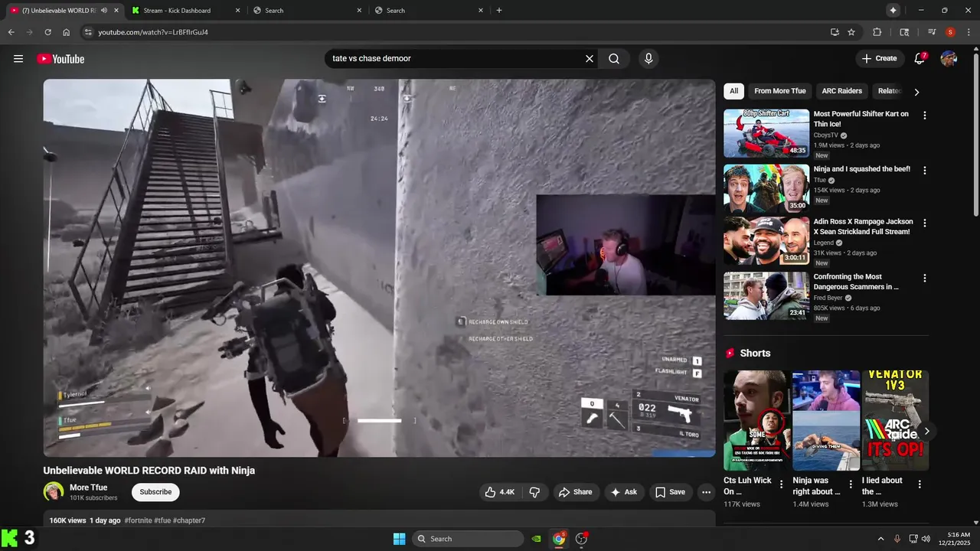Open options for Ninja was right short
This screenshot has height=551, width=980.
point(850,484)
